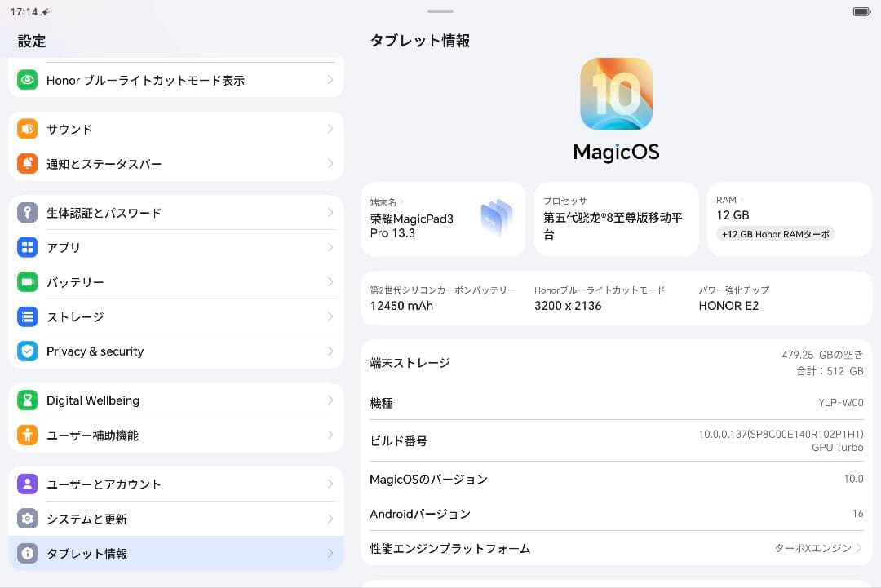The height and width of the screenshot is (588, 881).
Task: Tap the MagicOSのバージョン row
Action: [616, 479]
